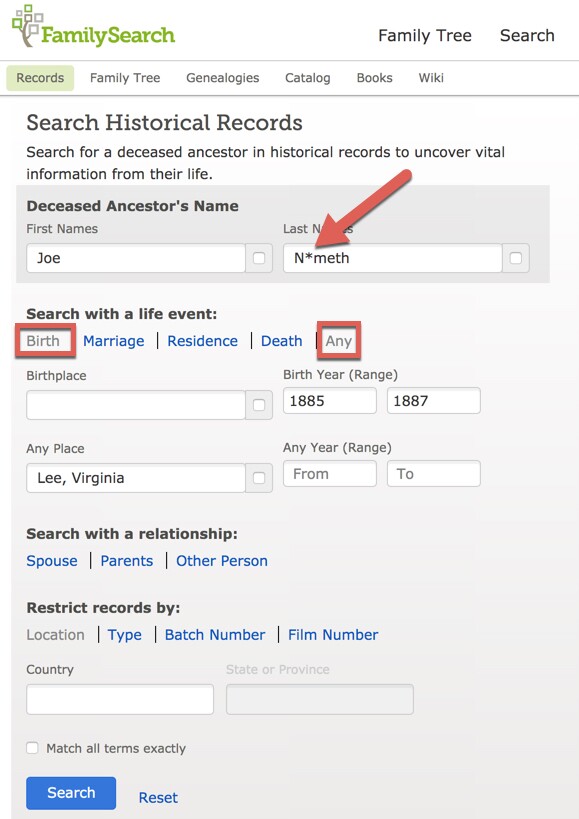579x819 pixels.
Task: Select Death as life event
Action: click(x=281, y=341)
